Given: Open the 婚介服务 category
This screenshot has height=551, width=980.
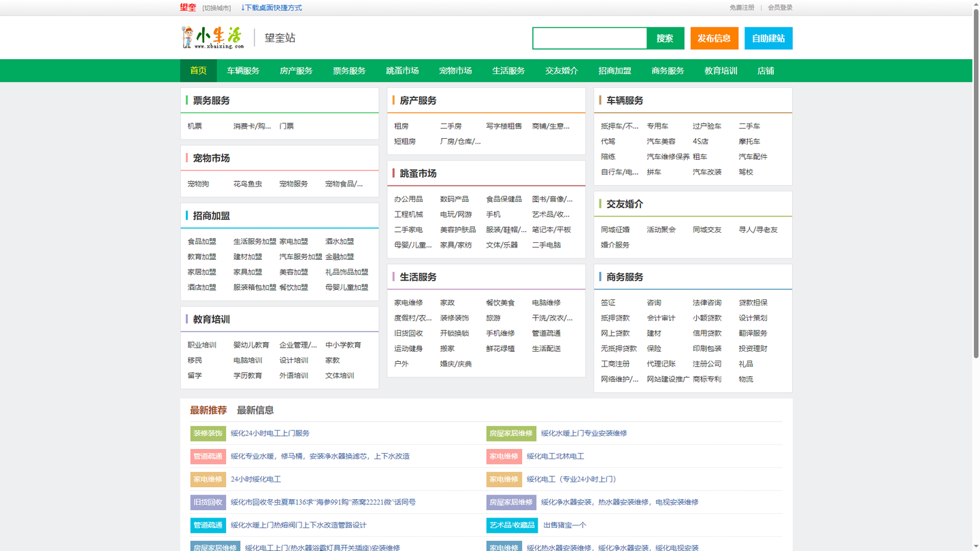Looking at the screenshot, I should pyautogui.click(x=615, y=245).
